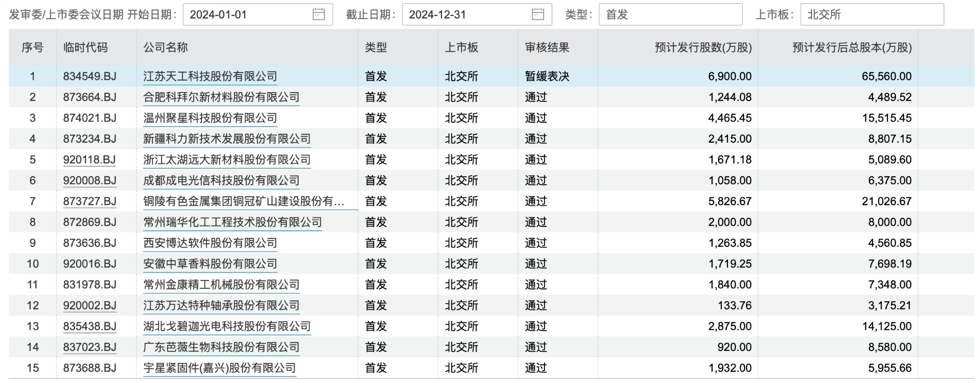980x383 pixels.
Task: Expand the 上市板 dropdown showing 北交所
Action: tap(871, 15)
